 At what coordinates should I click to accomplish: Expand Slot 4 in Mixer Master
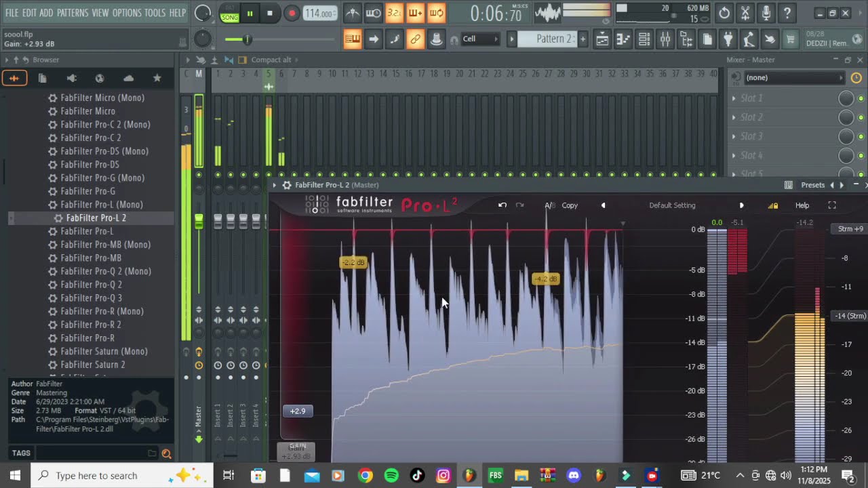coord(734,155)
